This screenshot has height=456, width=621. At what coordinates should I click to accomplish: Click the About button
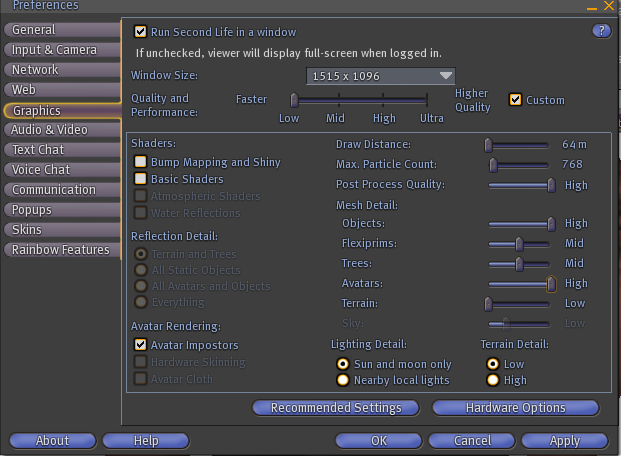[x=53, y=440]
